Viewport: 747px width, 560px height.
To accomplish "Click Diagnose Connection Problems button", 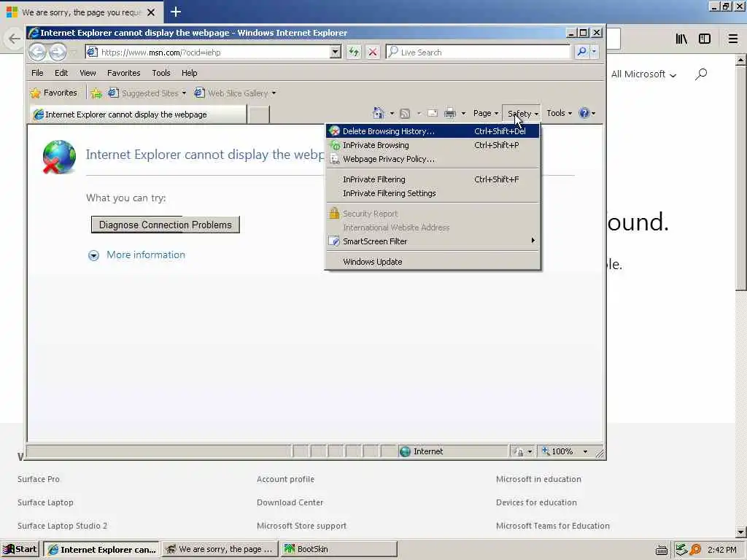I will pyautogui.click(x=166, y=225).
